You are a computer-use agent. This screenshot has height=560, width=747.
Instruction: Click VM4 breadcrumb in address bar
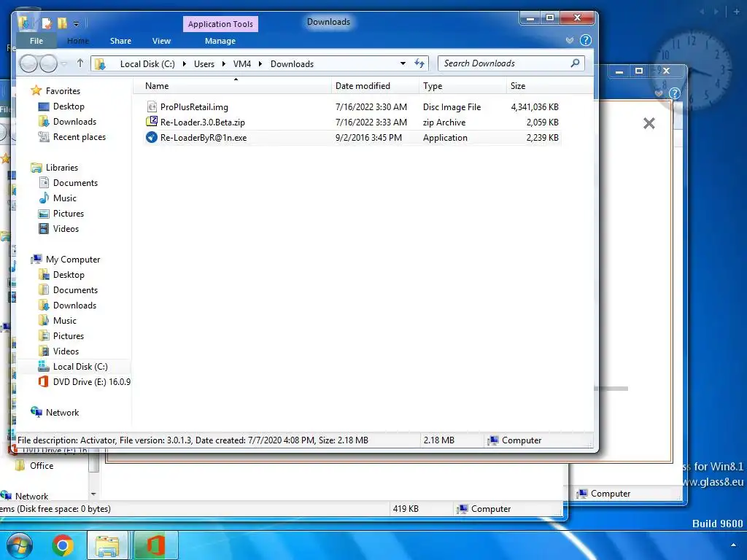click(242, 64)
